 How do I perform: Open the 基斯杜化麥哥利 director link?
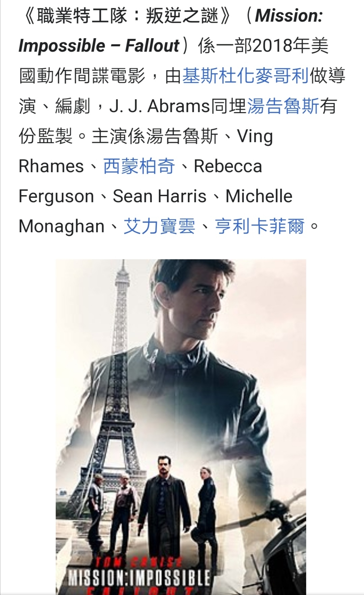(245, 76)
